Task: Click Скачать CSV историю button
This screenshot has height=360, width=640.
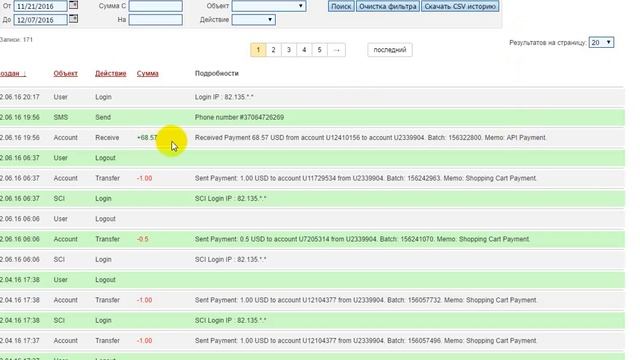Action: pyautogui.click(x=460, y=6)
